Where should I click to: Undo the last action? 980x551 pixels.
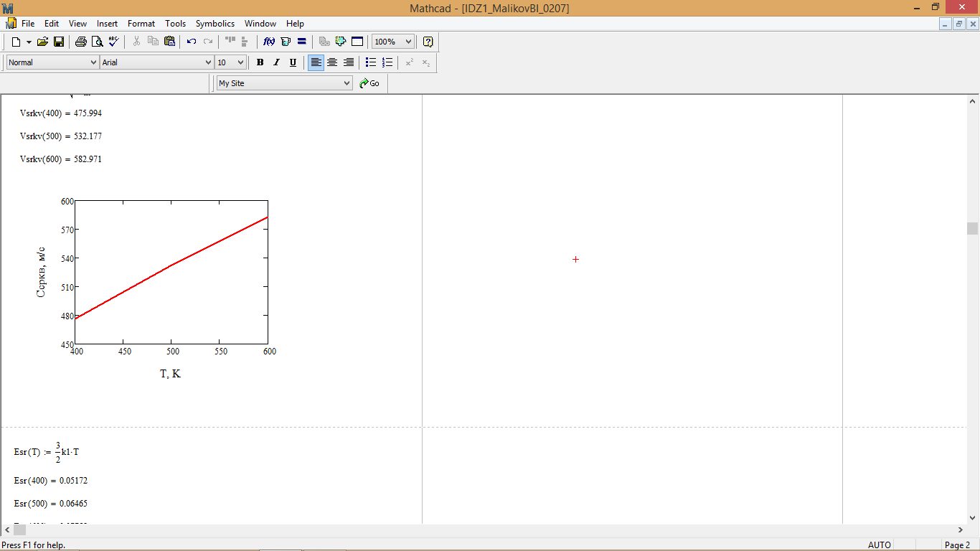pyautogui.click(x=192, y=42)
